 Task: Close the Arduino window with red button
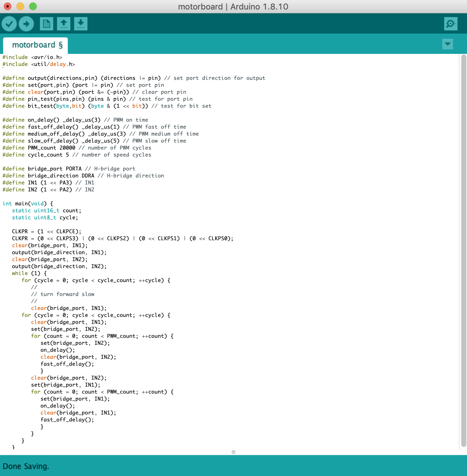pos(8,6)
